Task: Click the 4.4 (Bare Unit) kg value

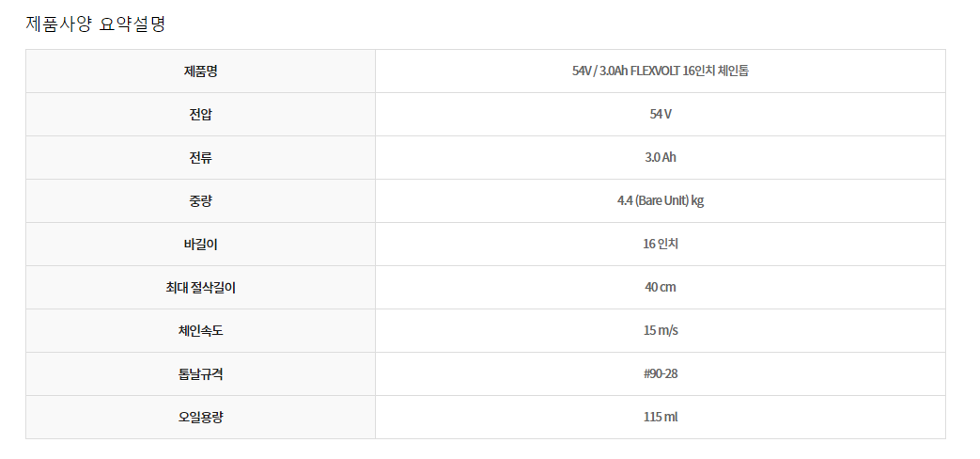Action: tap(660, 200)
